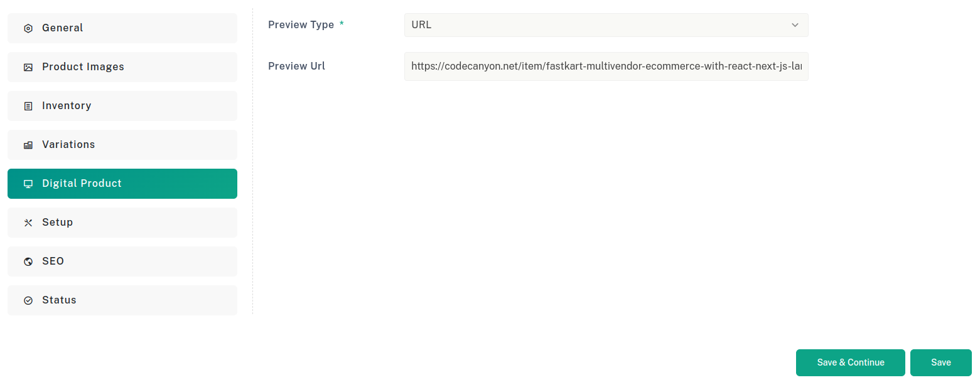Select the Variations tab

122,145
